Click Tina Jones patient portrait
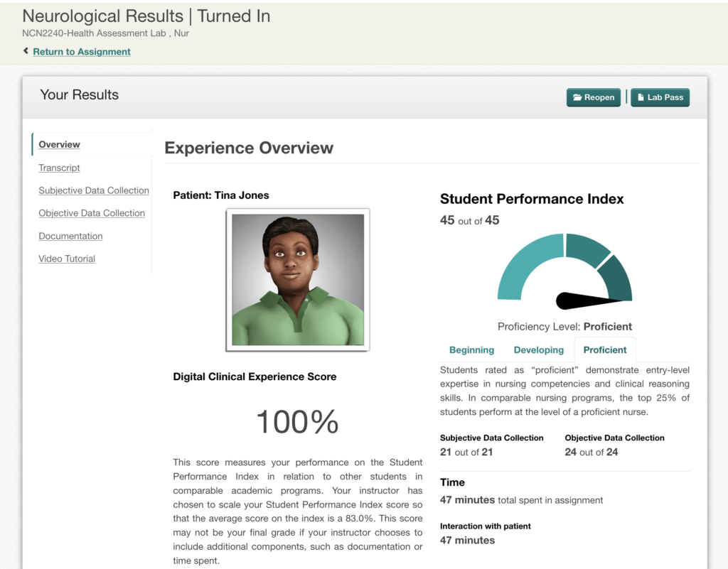728x569 pixels. pos(298,280)
